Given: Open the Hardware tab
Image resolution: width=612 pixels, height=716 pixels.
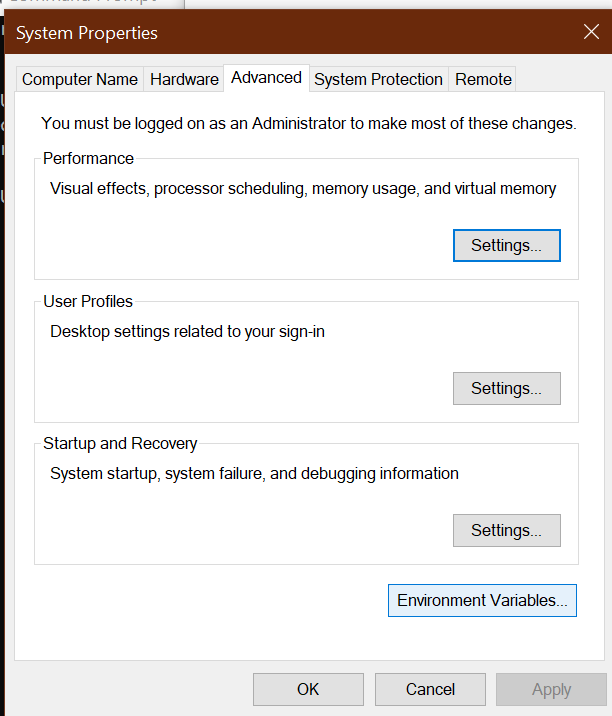Looking at the screenshot, I should pyautogui.click(x=184, y=79).
